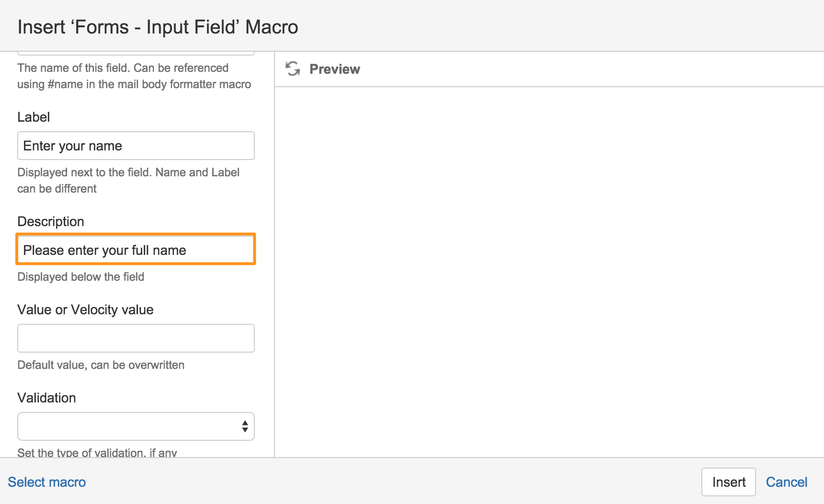Click the dialog title 'Insert Forms - Input Field Macro'
Viewport: 824px width, 504px height.
[158, 27]
